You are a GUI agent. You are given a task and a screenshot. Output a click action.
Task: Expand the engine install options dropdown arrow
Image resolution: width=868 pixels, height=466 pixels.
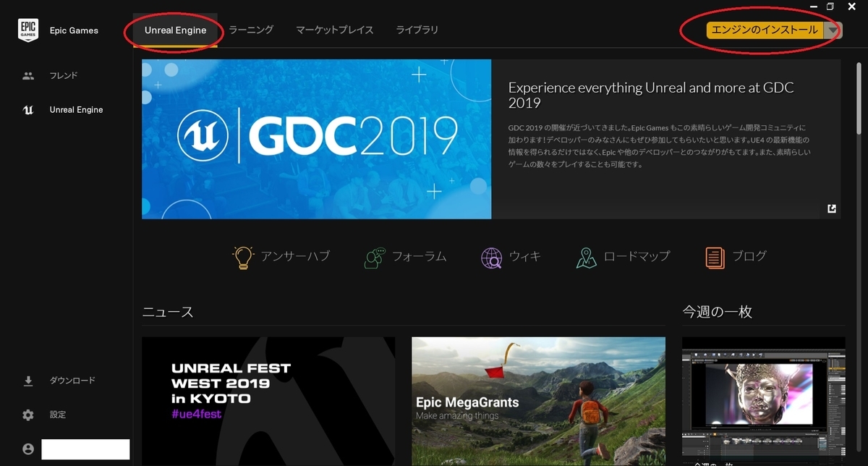(833, 30)
